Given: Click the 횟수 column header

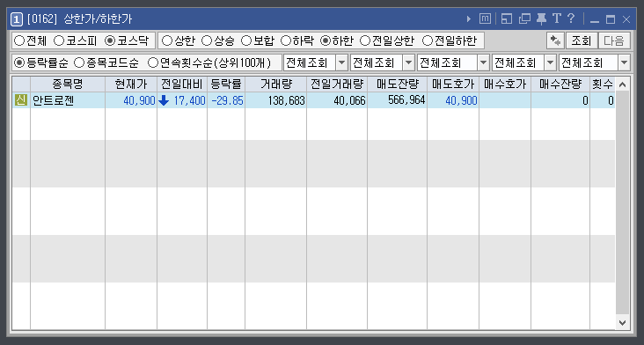Looking at the screenshot, I should click(x=603, y=84).
